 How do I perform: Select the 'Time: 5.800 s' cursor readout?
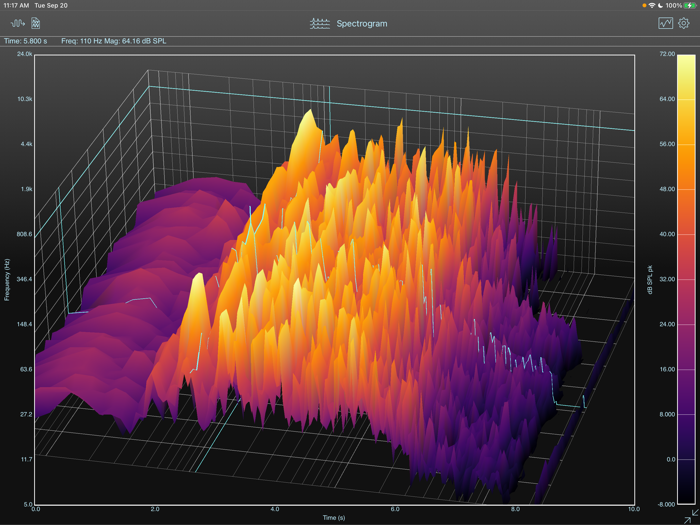[x=26, y=41]
